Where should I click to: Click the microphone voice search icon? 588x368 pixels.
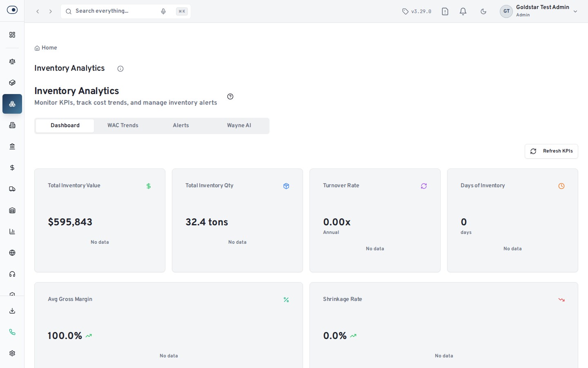[x=163, y=11]
